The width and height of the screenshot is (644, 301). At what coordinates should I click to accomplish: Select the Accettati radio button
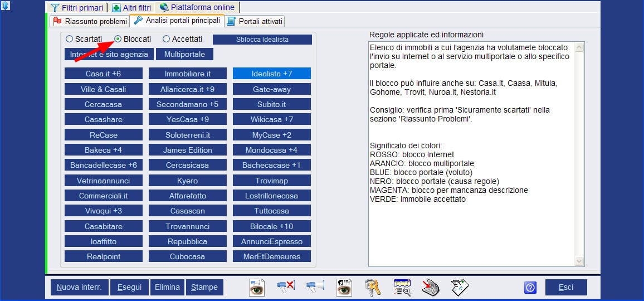166,39
